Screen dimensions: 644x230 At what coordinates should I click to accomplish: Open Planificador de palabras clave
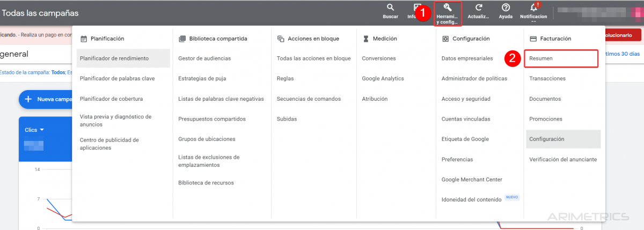(117, 78)
